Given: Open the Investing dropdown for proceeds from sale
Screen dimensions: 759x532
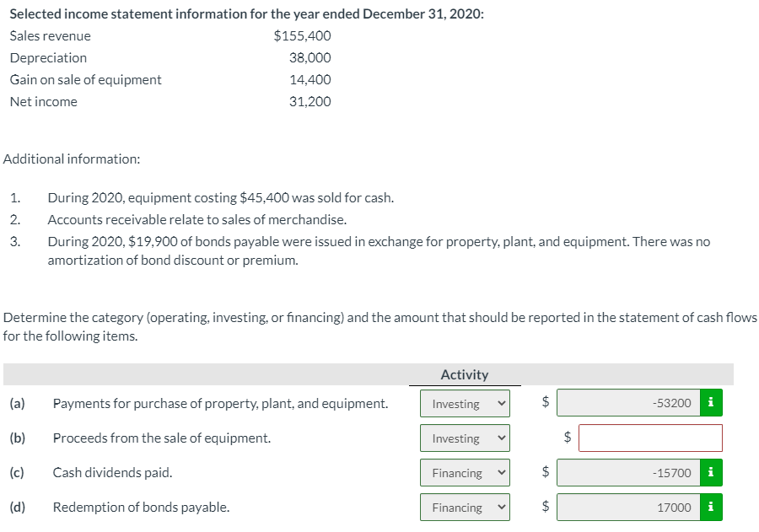Looking at the screenshot, I should tap(465, 438).
